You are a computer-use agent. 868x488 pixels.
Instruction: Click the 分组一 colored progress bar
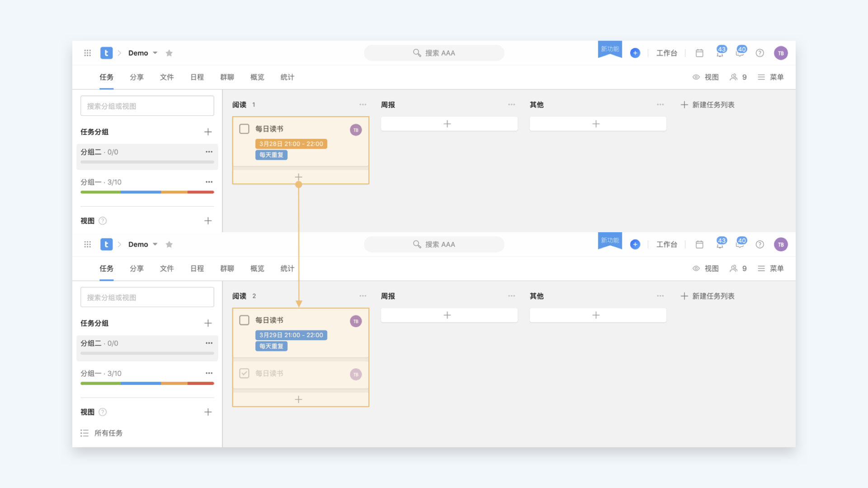pyautogui.click(x=147, y=192)
